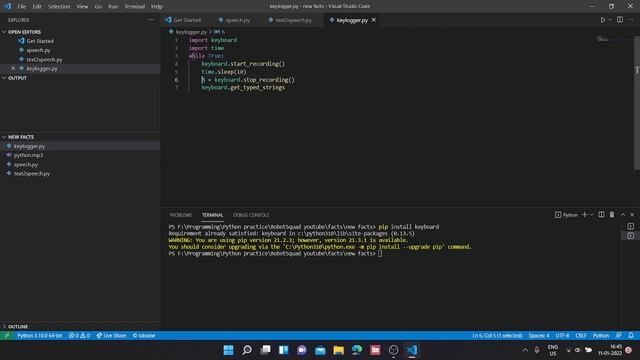
Task: Open the Go menu
Action: click(x=98, y=7)
